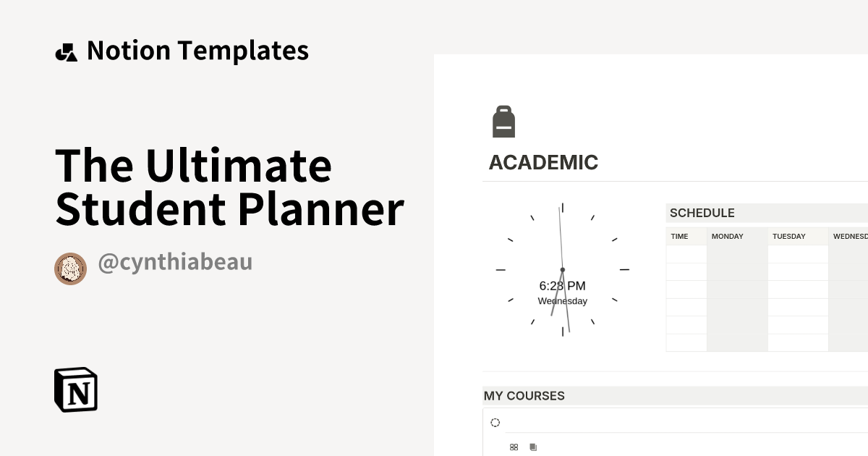868x456 pixels.
Task: Click the MONDAY column header
Action: (x=727, y=236)
